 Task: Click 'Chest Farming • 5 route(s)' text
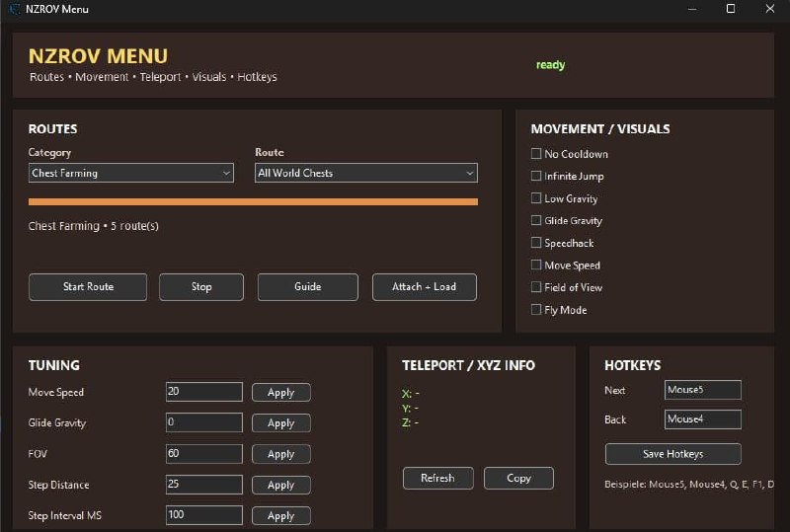pyautogui.click(x=93, y=226)
